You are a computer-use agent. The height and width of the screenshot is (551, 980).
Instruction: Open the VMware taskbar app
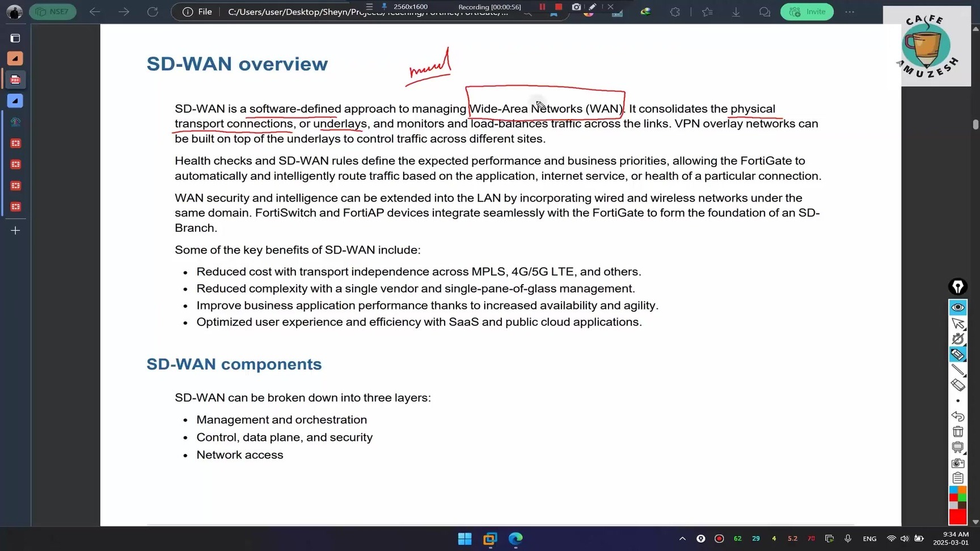pyautogui.click(x=490, y=539)
